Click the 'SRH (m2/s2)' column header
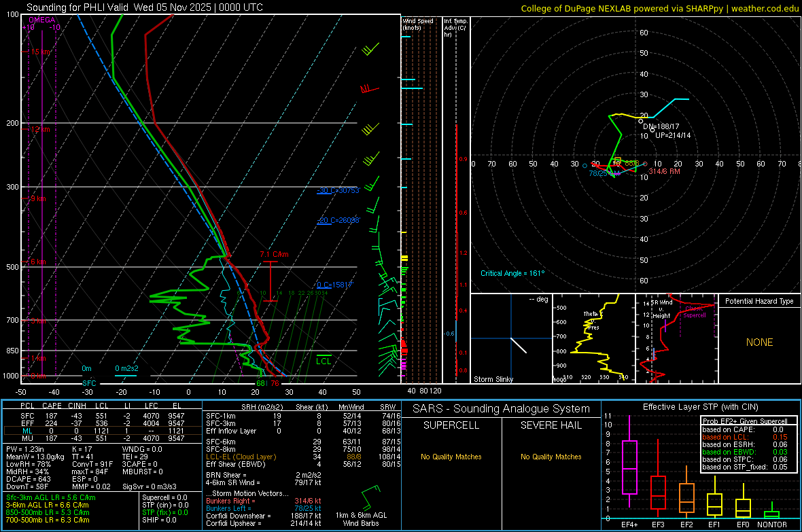Viewport: 802px width, 532px height. (262, 407)
